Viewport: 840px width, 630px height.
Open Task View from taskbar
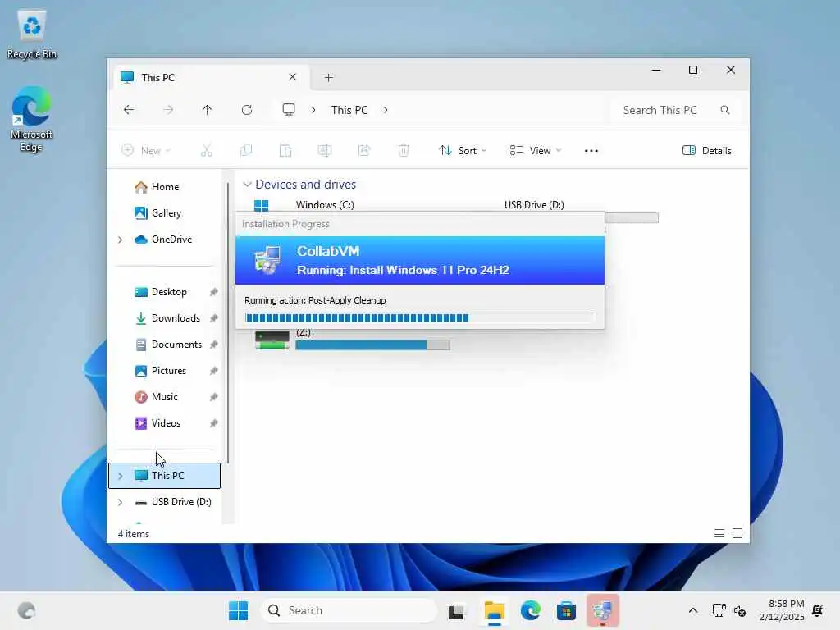click(x=456, y=610)
